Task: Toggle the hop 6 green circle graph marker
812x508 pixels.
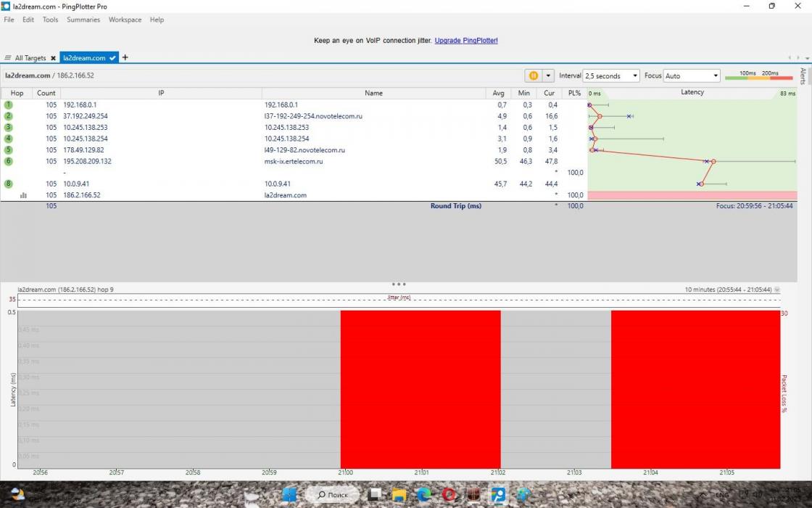Action: point(9,161)
